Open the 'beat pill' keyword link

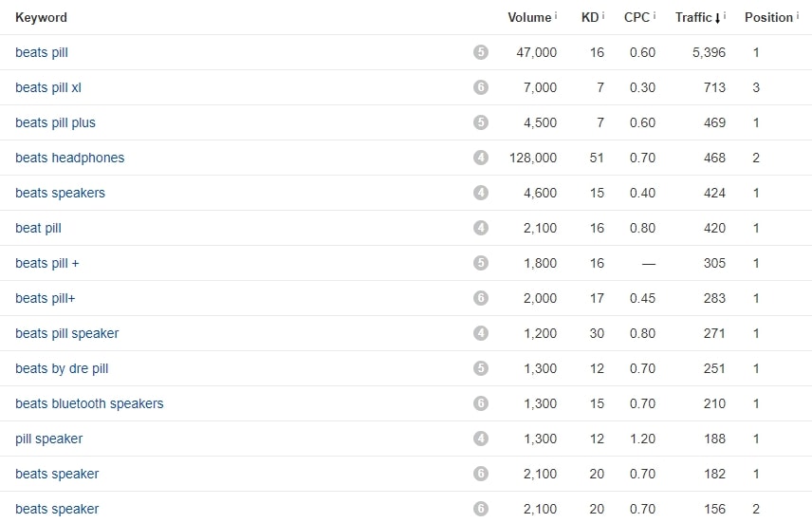click(38, 228)
